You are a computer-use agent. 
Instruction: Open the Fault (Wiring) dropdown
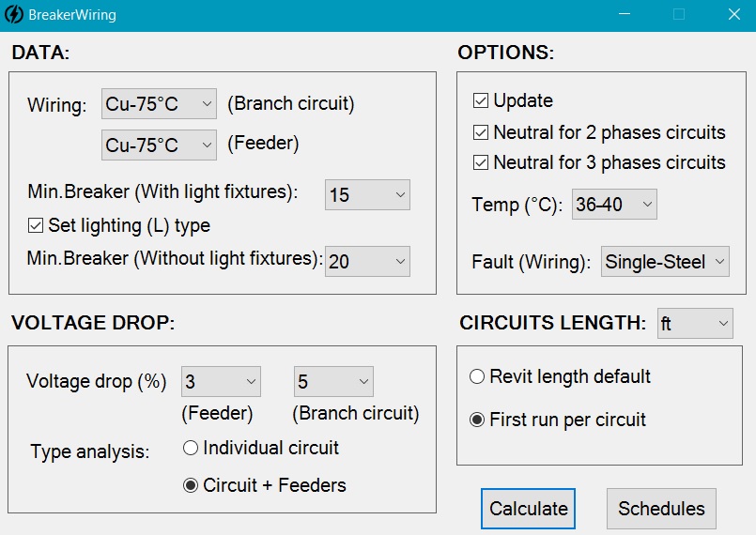(665, 262)
